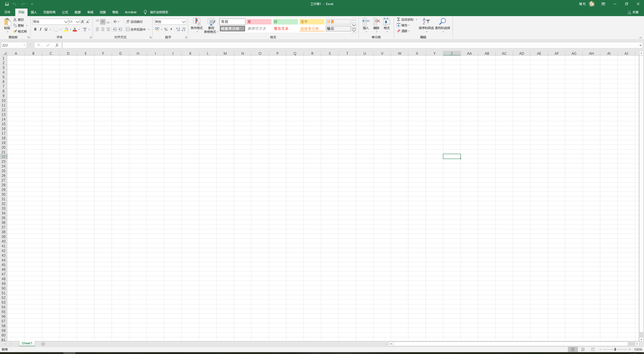Click the percent style icon
The width and height of the screenshot is (644, 354).
click(x=166, y=30)
